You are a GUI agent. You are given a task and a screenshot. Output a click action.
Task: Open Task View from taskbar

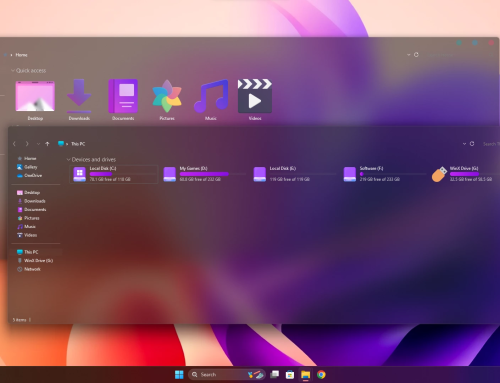275,375
